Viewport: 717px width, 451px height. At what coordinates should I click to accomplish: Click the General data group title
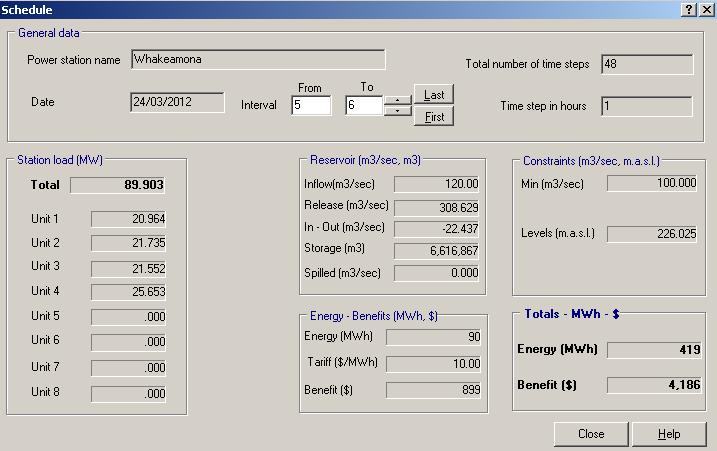tap(49, 33)
